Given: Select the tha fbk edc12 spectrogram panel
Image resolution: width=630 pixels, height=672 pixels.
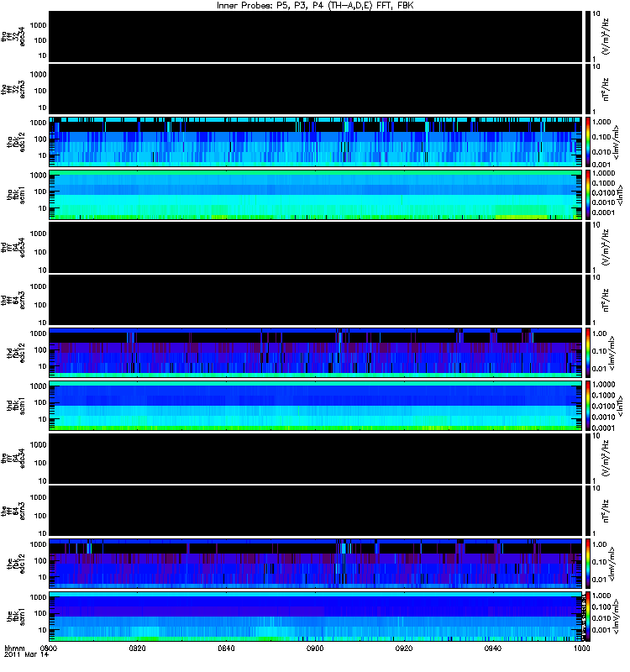Looking at the screenshot, I should pos(315,142).
